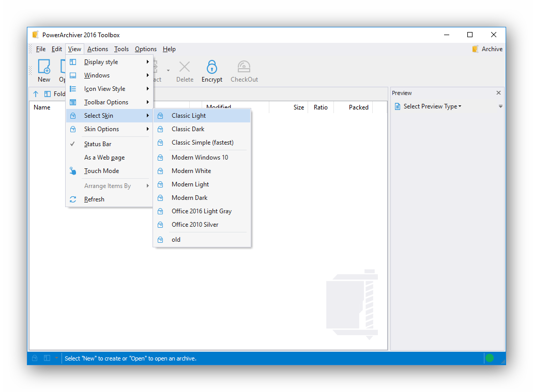This screenshot has height=392, width=533.
Task: Click the Folders pane icon beside Fold
Action: [47, 94]
